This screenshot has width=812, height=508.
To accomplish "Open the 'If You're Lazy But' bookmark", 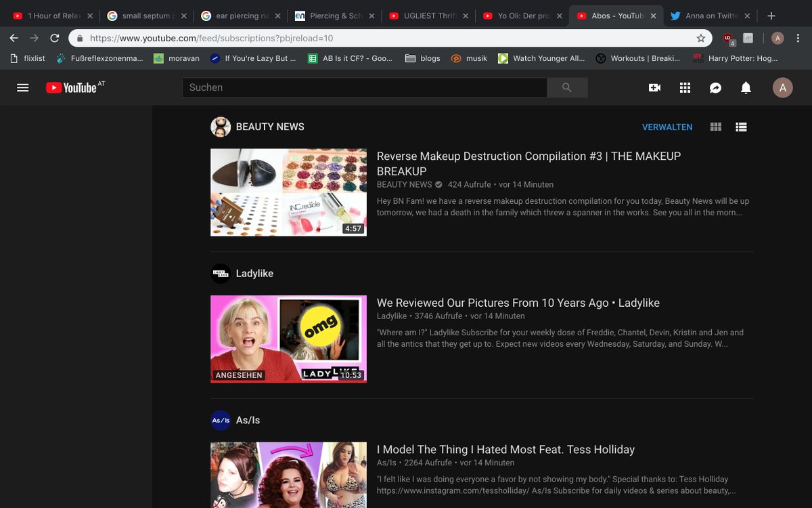I will click(253, 58).
